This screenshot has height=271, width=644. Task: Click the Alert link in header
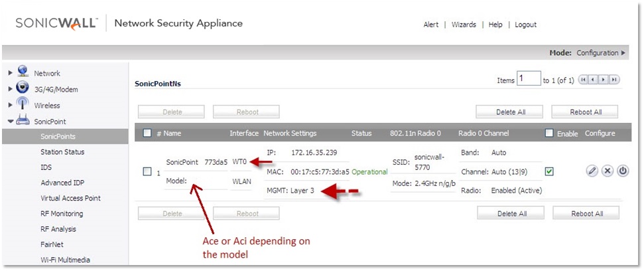click(431, 25)
